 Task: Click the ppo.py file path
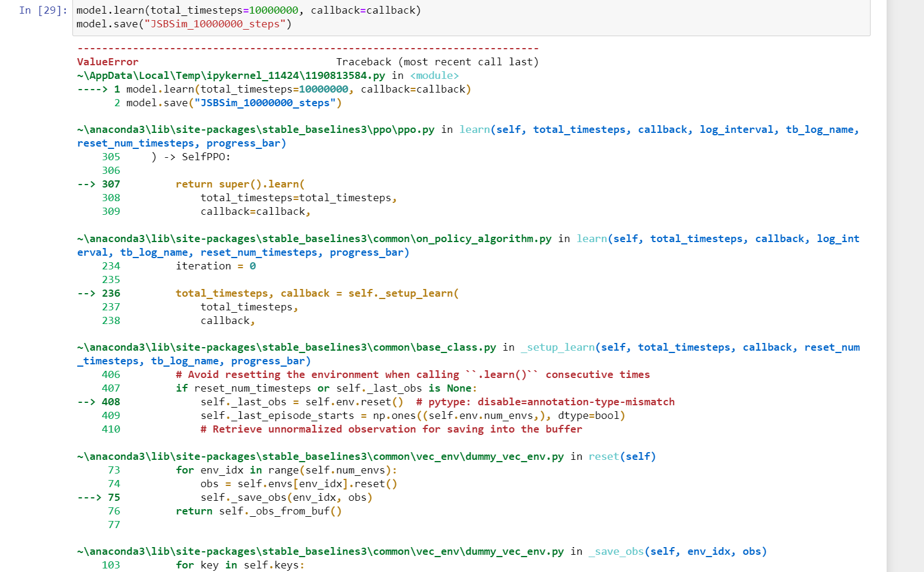(255, 129)
